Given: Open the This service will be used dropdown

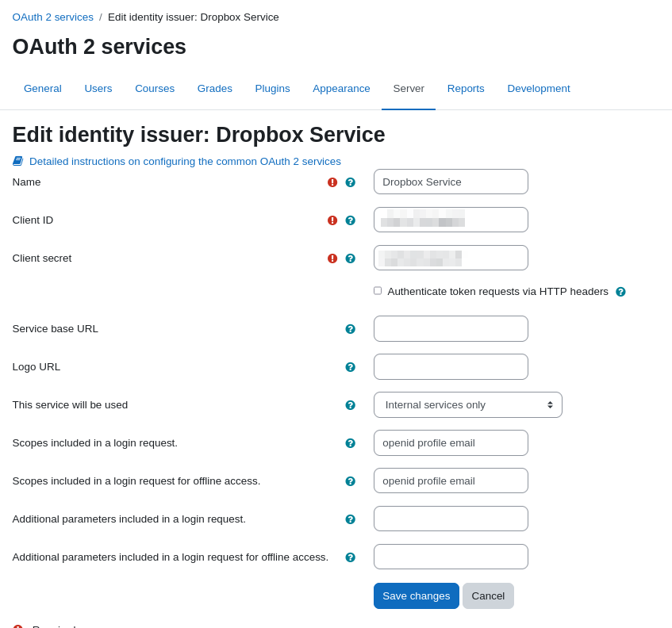Looking at the screenshot, I should 467,405.
